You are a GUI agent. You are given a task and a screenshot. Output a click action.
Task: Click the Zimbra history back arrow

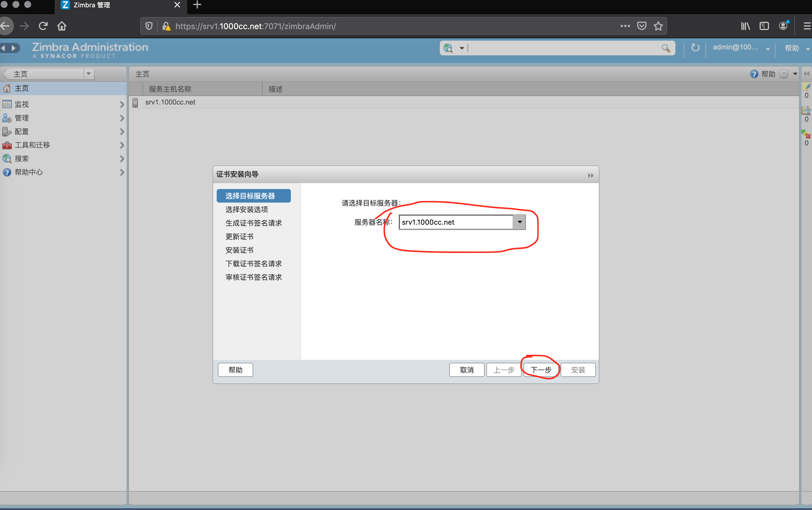[x=3, y=48]
